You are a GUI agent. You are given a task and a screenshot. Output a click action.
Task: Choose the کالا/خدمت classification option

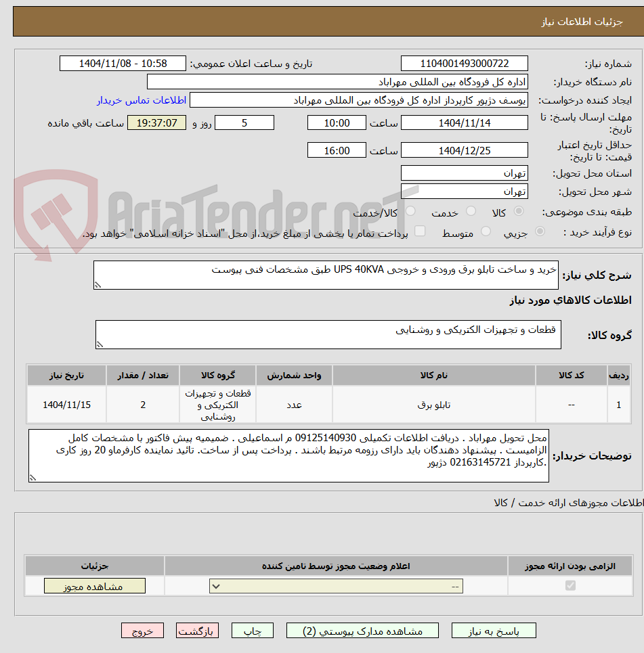[410, 210]
